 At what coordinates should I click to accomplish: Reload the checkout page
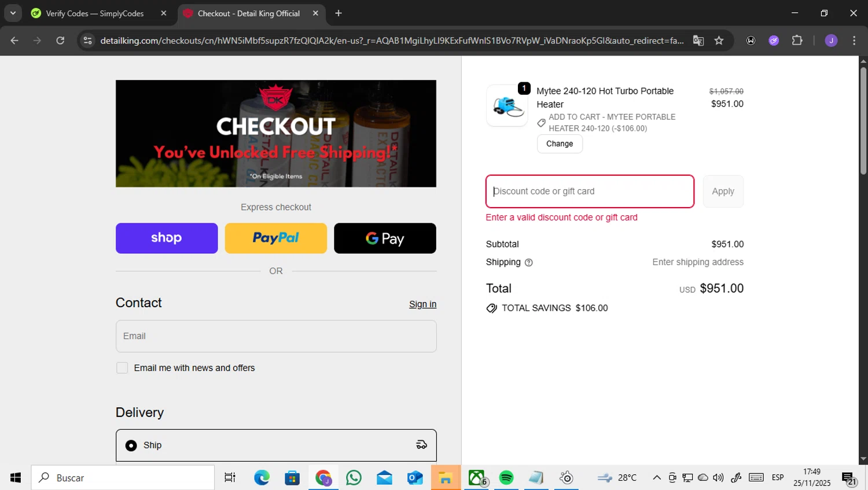[60, 40]
